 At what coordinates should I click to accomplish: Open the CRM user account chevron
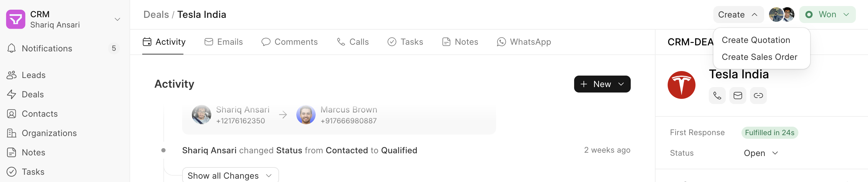tap(117, 19)
